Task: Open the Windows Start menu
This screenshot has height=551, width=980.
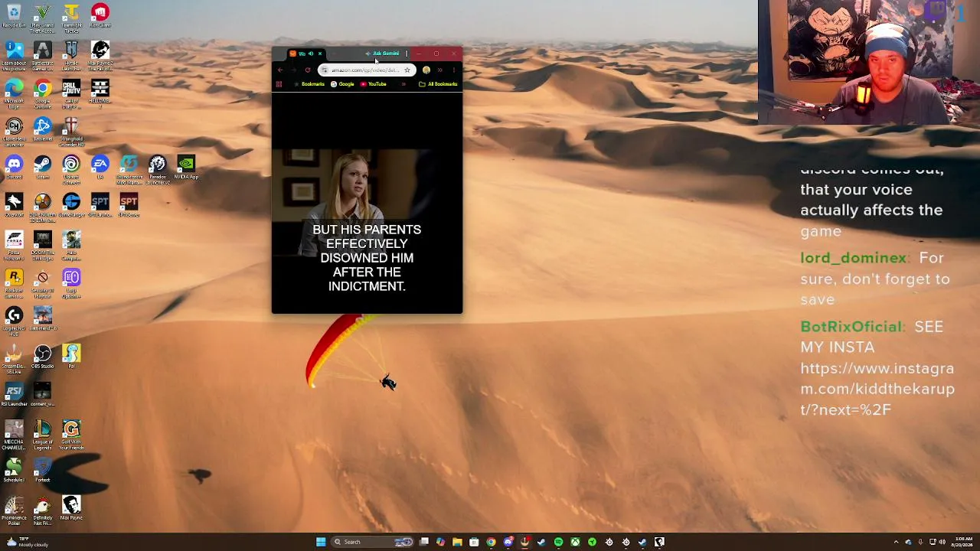Action: 321,542
